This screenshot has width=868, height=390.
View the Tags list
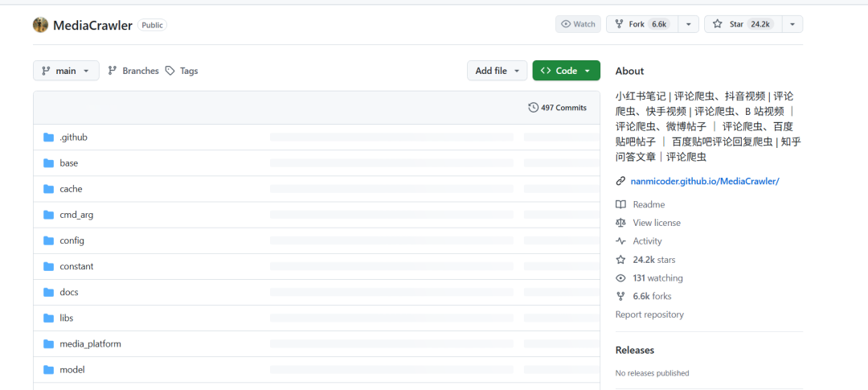coord(182,71)
